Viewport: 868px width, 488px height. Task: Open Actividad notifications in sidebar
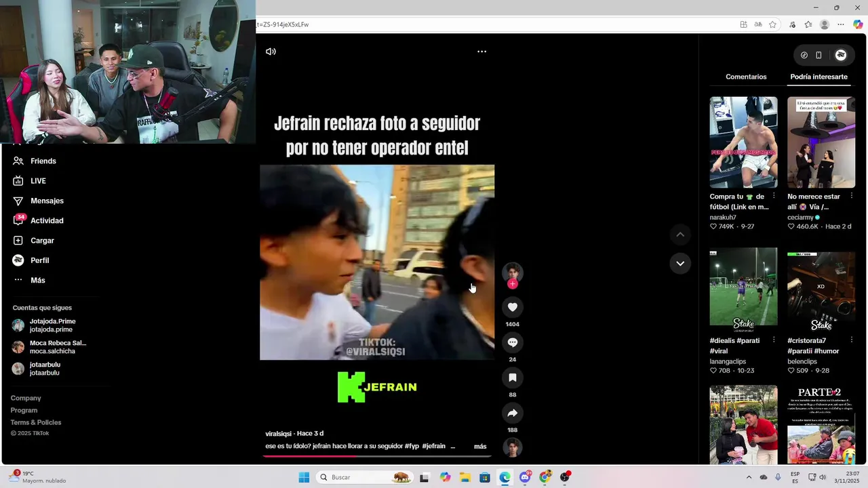39,220
